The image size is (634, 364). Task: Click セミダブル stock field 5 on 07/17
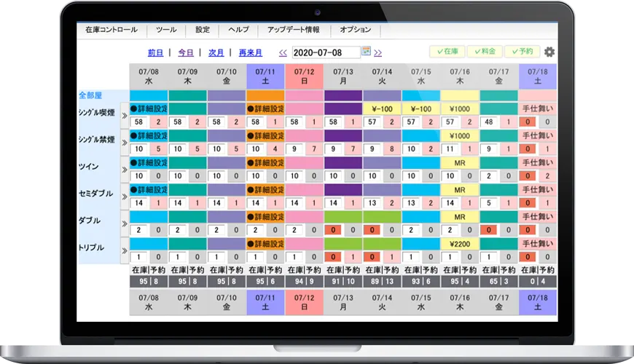coord(488,203)
